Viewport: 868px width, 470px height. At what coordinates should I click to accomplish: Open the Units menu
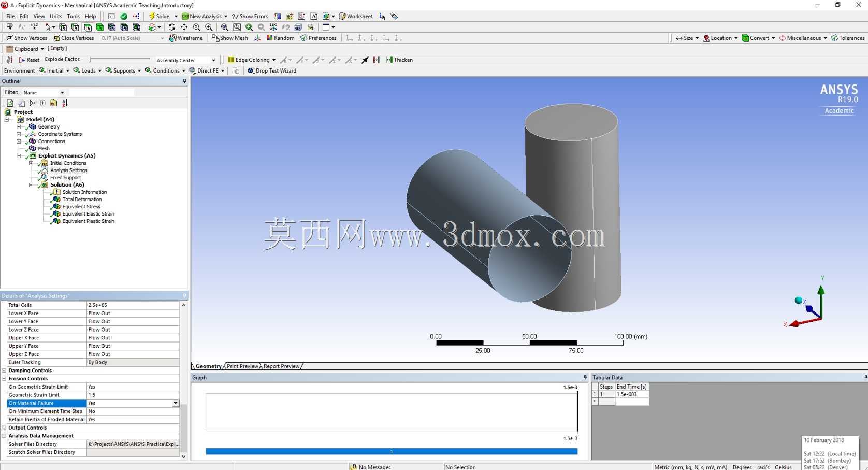(x=56, y=16)
